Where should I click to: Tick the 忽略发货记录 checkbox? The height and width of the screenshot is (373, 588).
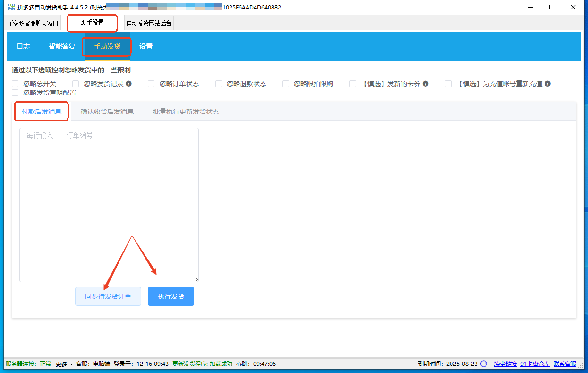coord(76,84)
